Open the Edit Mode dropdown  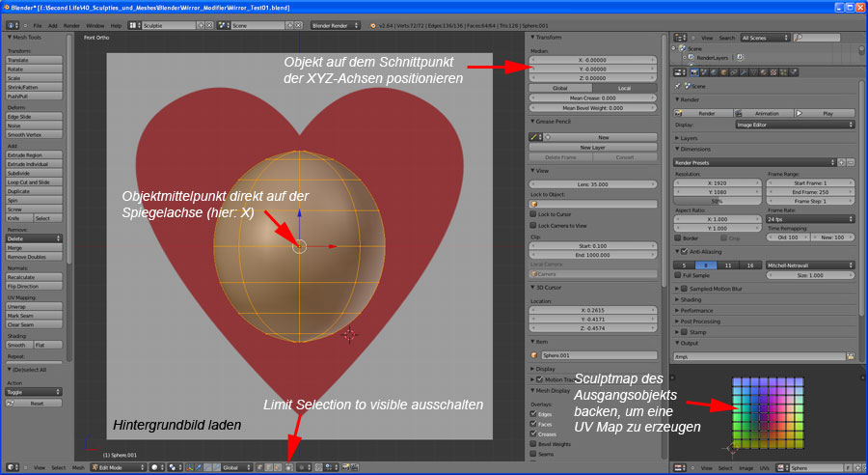pos(115,467)
